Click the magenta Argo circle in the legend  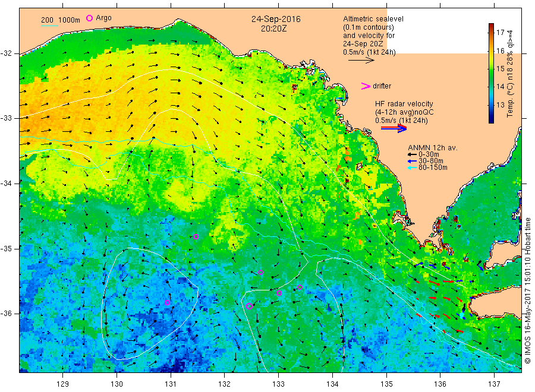tap(89, 18)
